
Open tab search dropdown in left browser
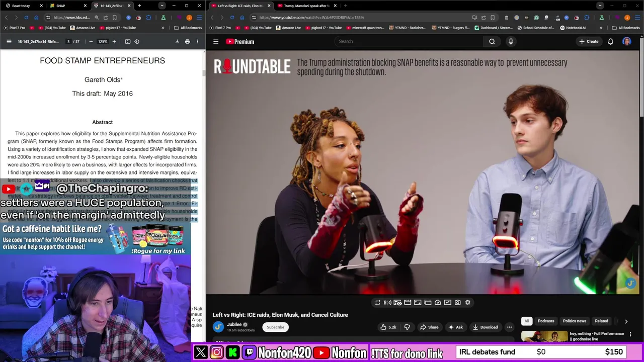tap(162, 6)
